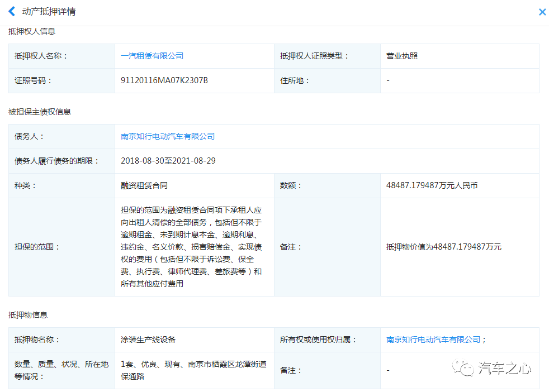Click the 数量、质量、状况、所在地等情况 label

tap(61, 370)
